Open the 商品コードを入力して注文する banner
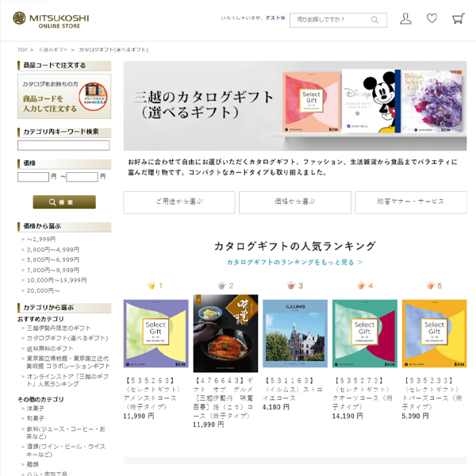Viewport: 476px width, 476px height. [64, 96]
